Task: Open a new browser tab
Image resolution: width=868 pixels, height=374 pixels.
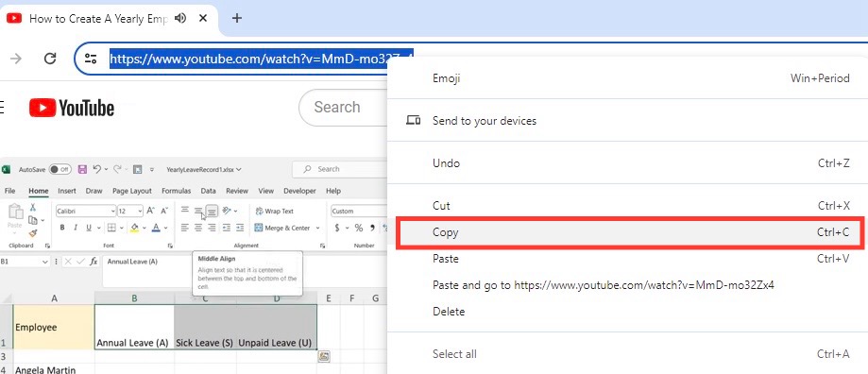Action: click(237, 18)
